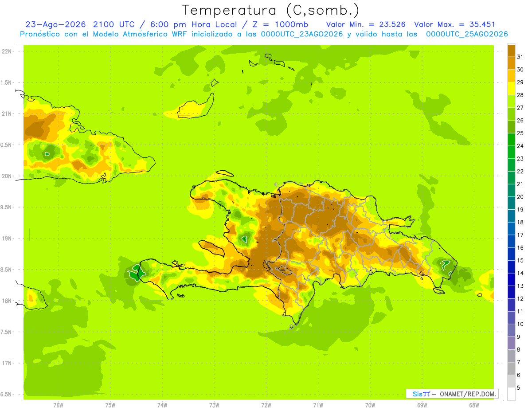Click the '0000UTC_25AGO2026' valid-until text
The width and height of the screenshot is (532, 411).
tap(467, 34)
